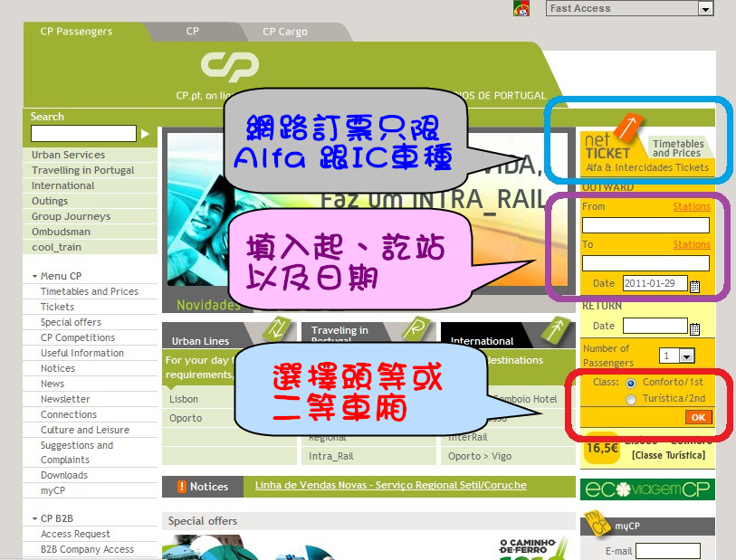The image size is (736, 560).
Task: Click the Portuguese flag language icon
Action: [x=521, y=8]
